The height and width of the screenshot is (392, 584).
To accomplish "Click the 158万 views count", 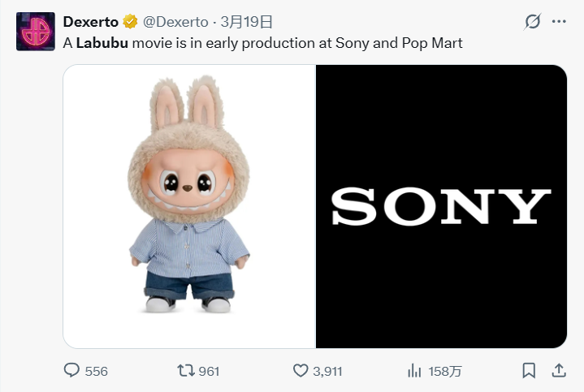I will click(445, 371).
